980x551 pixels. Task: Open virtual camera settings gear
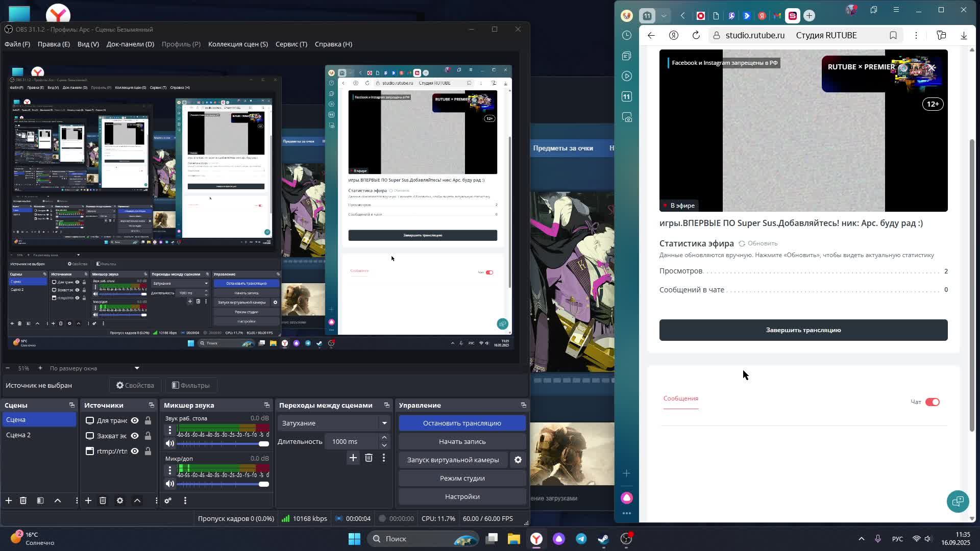(x=518, y=460)
